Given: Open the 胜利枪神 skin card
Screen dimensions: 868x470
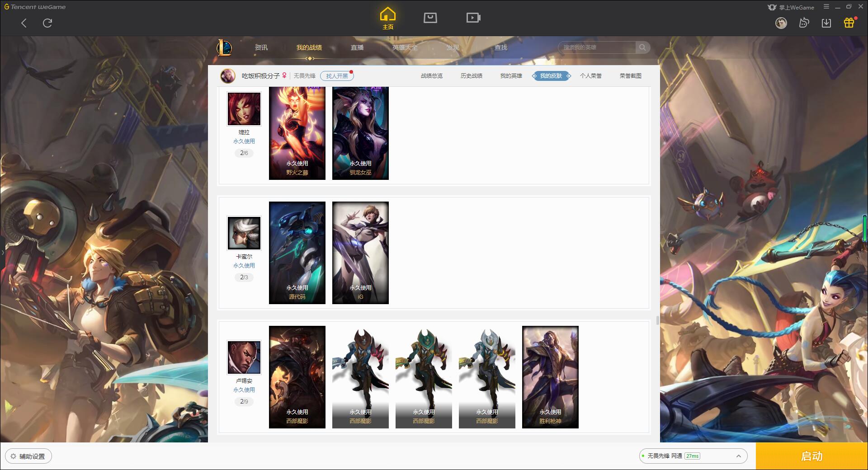Looking at the screenshot, I should tap(550, 377).
